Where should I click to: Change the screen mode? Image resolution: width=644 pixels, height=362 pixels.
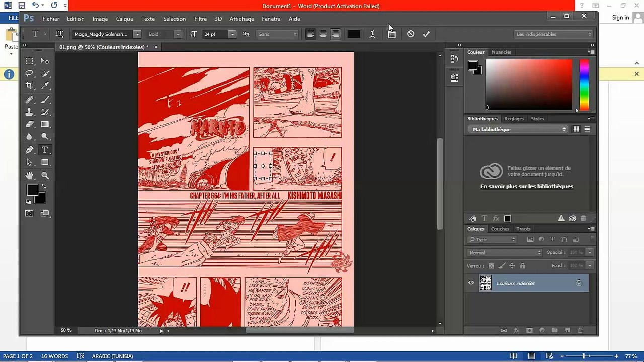(45, 213)
